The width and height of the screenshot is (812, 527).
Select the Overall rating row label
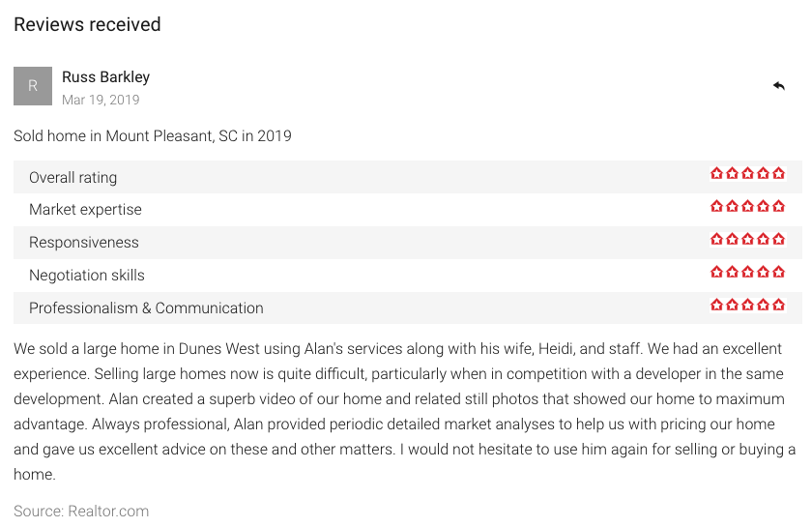73,177
